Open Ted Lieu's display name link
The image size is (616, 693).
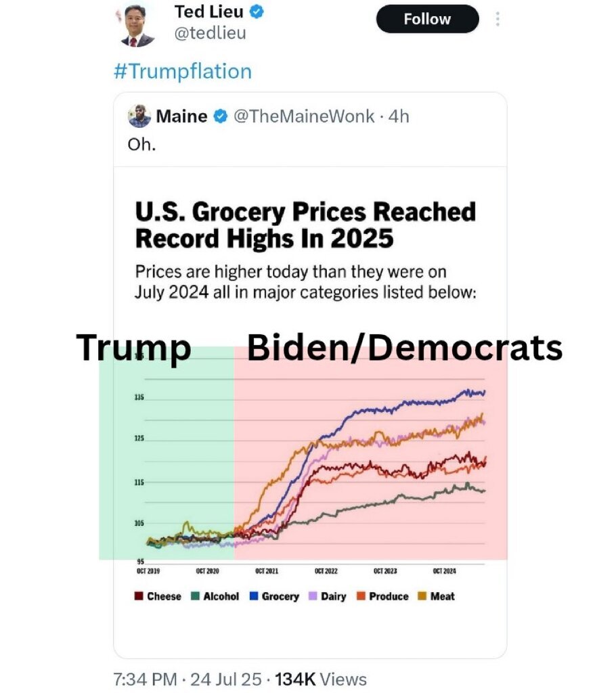[x=208, y=12]
